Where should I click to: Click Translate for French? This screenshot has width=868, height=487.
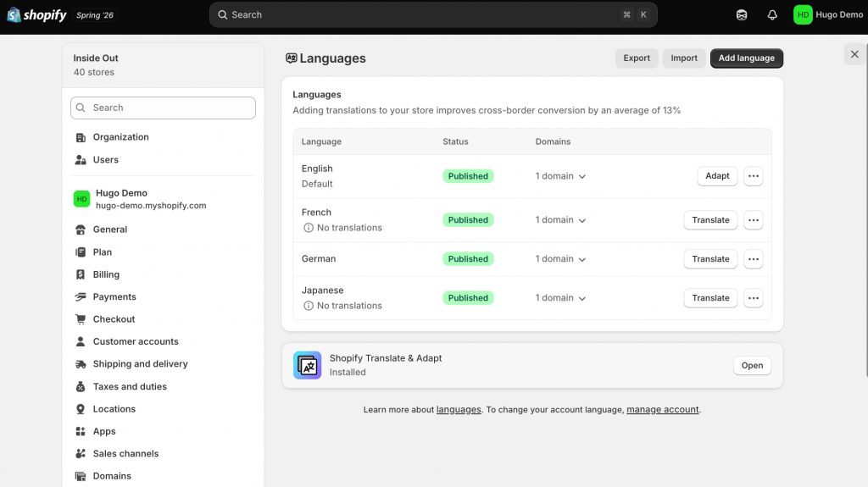[x=710, y=220]
